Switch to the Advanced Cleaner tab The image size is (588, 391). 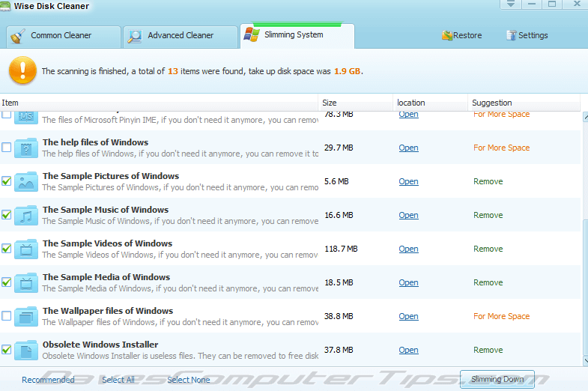pyautogui.click(x=181, y=37)
